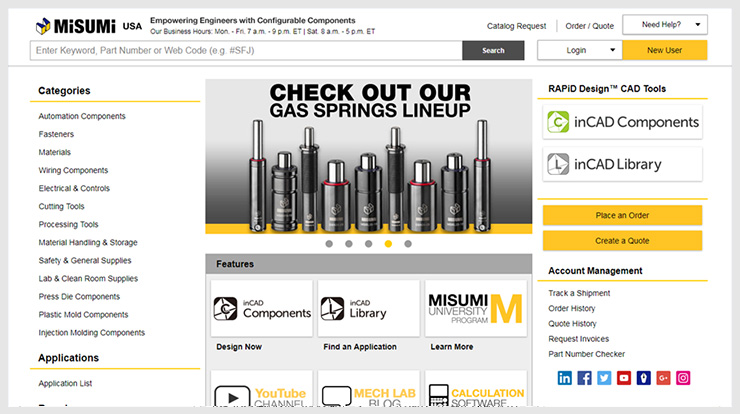Screen dimensions: 740x414
Task: Open the Application List link
Action: 65,383
